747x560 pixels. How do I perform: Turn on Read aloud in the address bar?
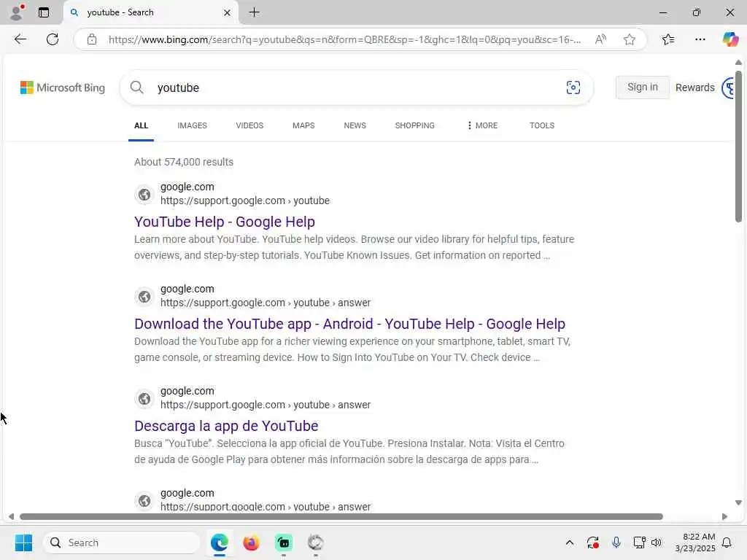[x=600, y=39]
